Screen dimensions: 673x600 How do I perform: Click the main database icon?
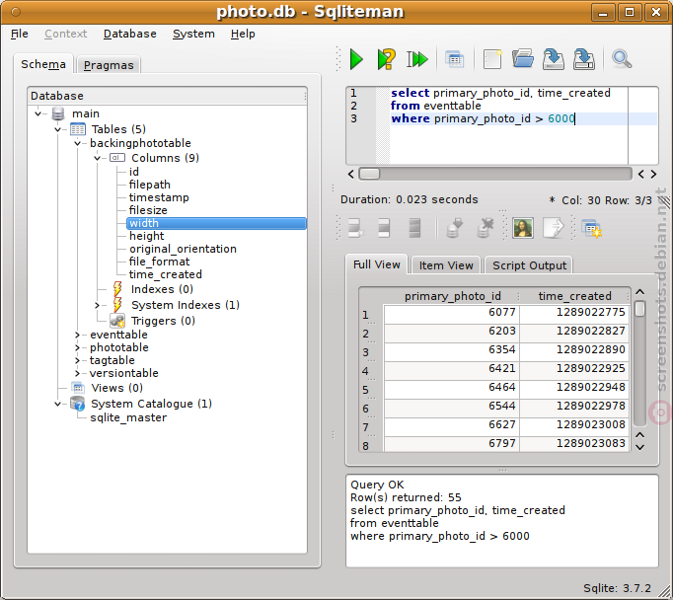[x=58, y=114]
